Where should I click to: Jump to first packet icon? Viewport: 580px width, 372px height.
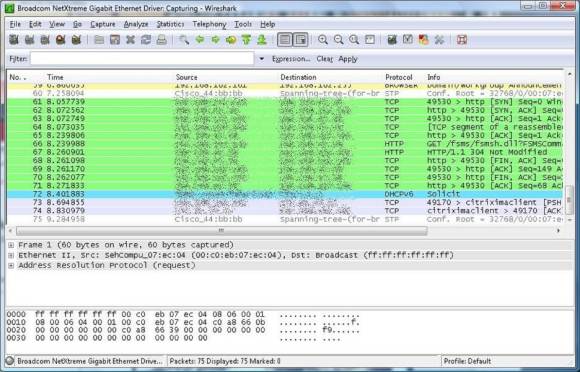(246, 40)
